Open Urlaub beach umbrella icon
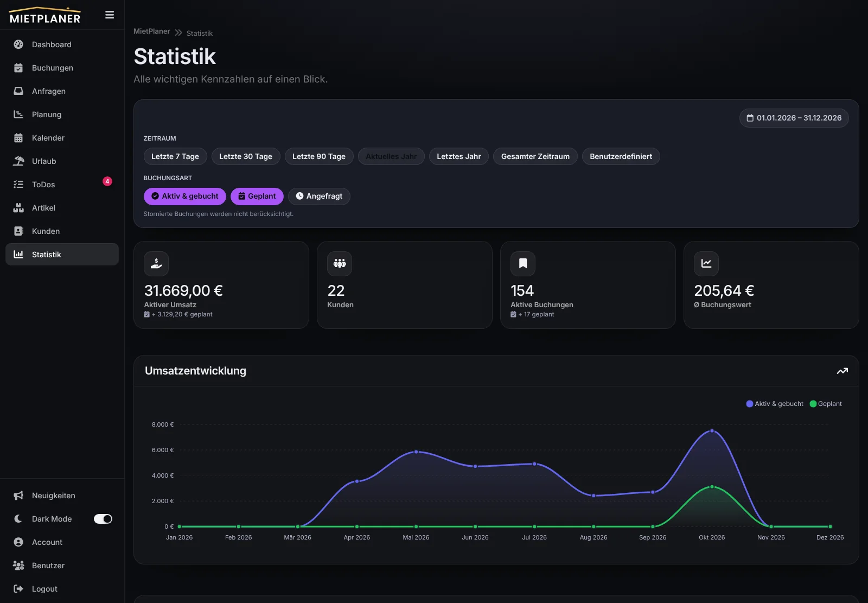Image resolution: width=868 pixels, height=603 pixels. [x=18, y=161]
